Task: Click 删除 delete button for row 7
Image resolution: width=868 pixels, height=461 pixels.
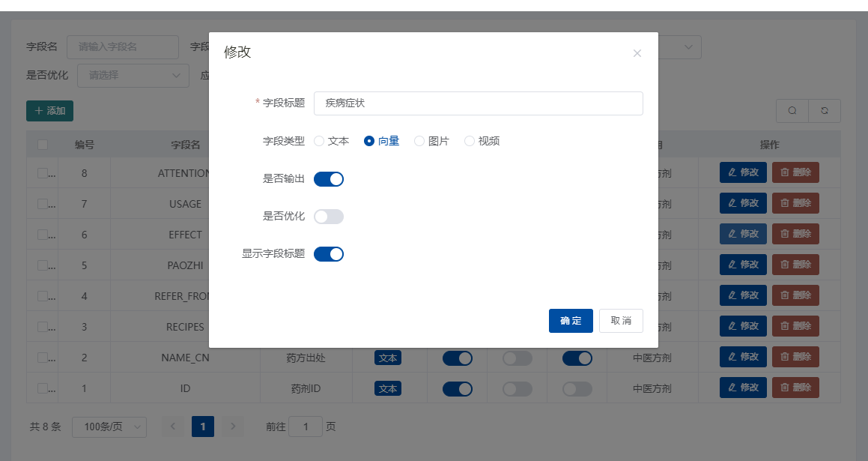Action: [795, 203]
